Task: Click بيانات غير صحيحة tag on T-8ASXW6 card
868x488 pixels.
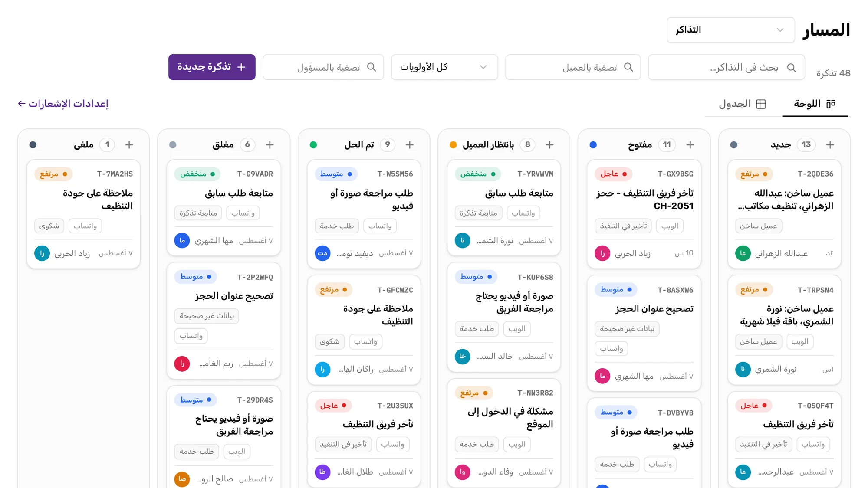Action: click(x=627, y=329)
